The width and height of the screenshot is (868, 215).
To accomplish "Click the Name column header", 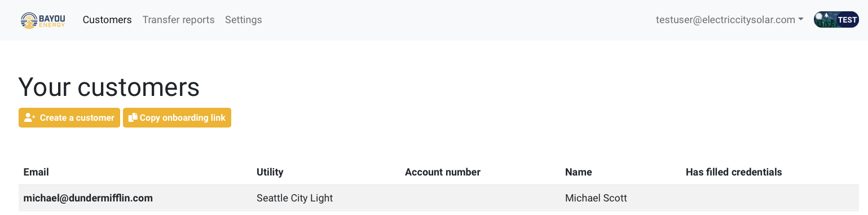I will point(579,172).
